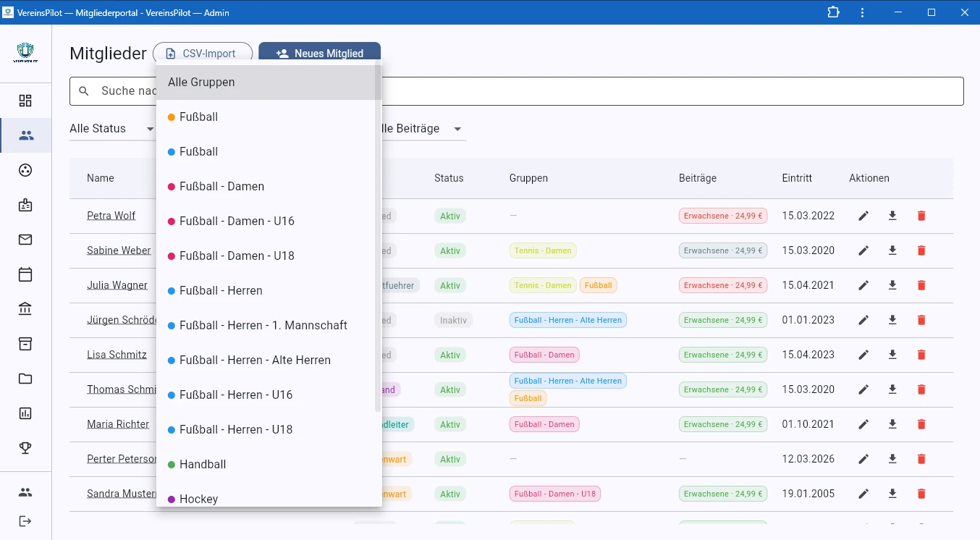Click the logout icon at sidebar bottom
Viewport: 980px width, 540px height.
click(x=25, y=521)
